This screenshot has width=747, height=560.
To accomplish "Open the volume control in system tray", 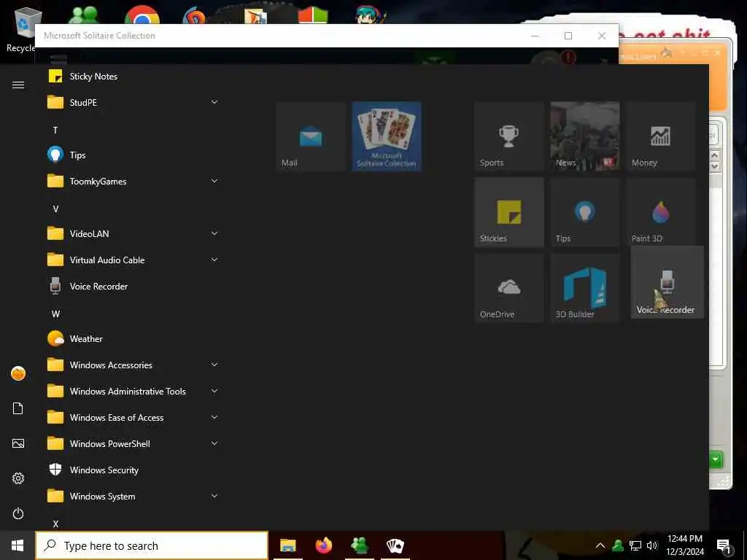I will point(652,545).
